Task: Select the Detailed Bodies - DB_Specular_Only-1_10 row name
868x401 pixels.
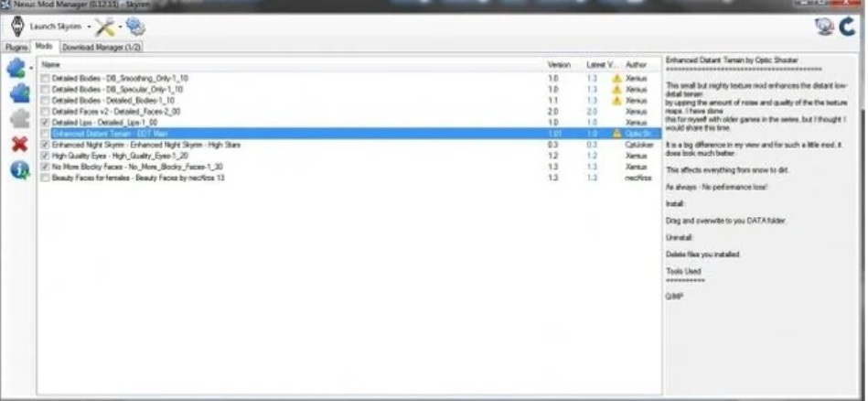Action: [x=117, y=90]
